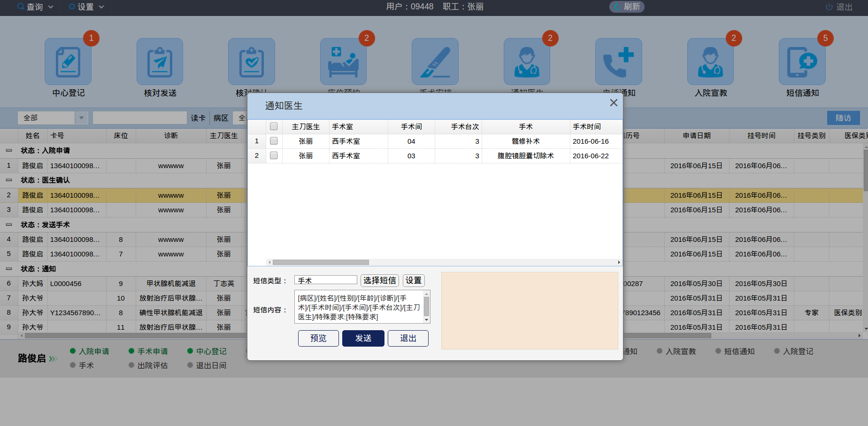Click the 中心登记 status step at bottom
Image resolution: width=868 pixels, height=426 pixels.
pyautogui.click(x=207, y=351)
